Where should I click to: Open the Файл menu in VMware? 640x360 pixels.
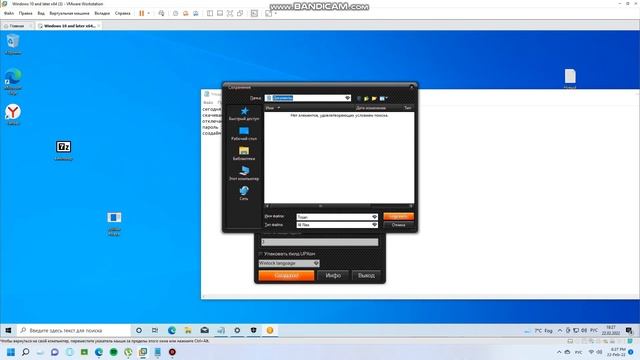click(9, 13)
